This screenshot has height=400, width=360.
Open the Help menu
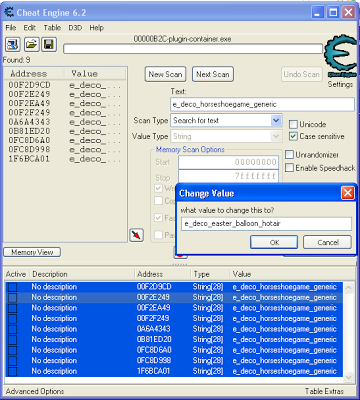[x=96, y=28]
